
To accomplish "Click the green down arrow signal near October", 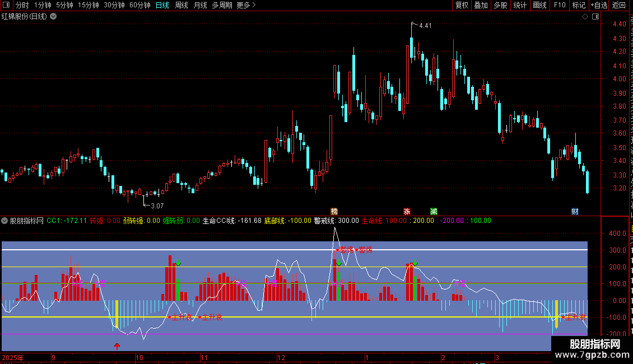I will (178, 263).
